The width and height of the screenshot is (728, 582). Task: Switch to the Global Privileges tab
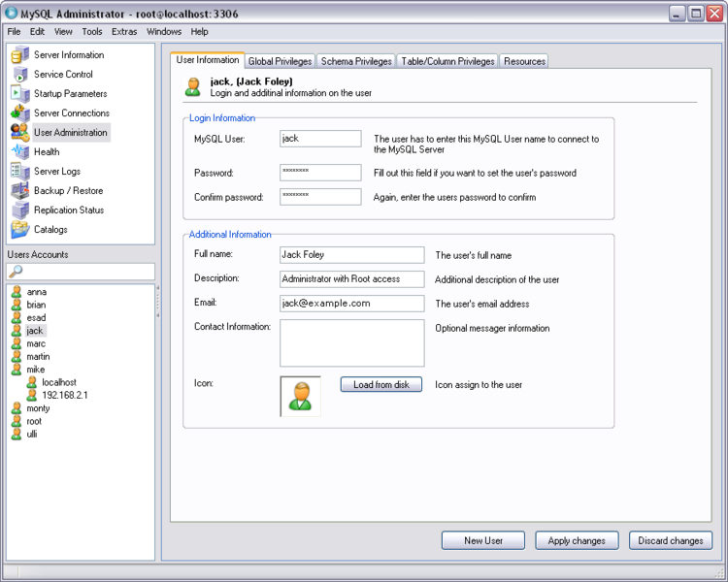click(x=280, y=61)
